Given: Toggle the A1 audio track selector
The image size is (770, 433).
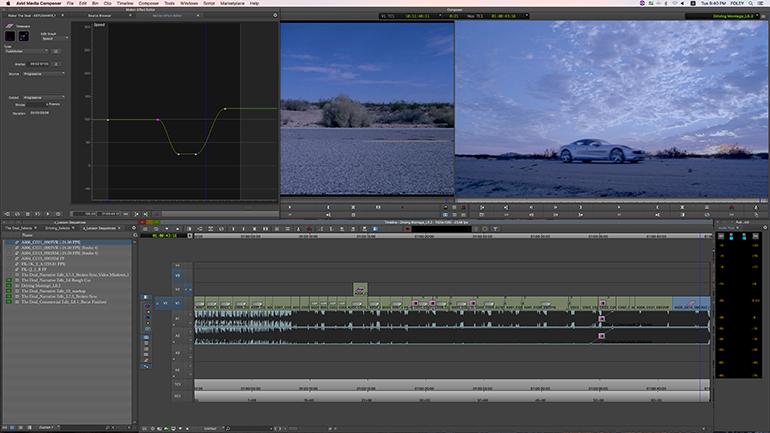Looking at the screenshot, I should click(x=177, y=319).
